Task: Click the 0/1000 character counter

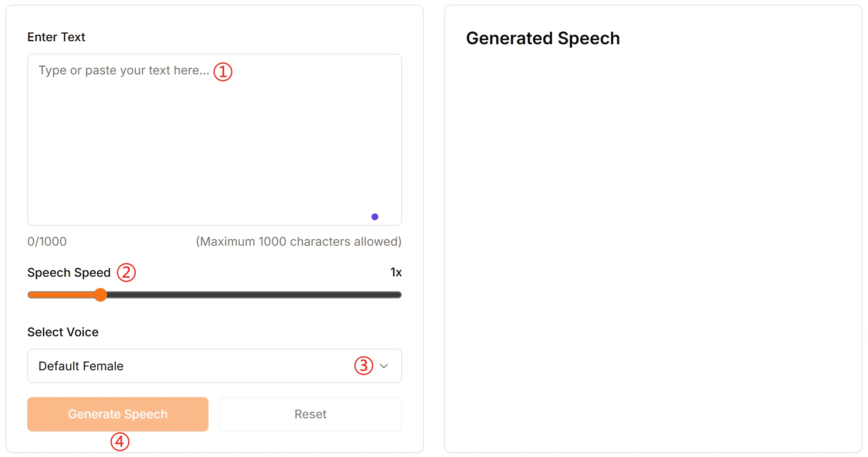Action: pyautogui.click(x=47, y=241)
